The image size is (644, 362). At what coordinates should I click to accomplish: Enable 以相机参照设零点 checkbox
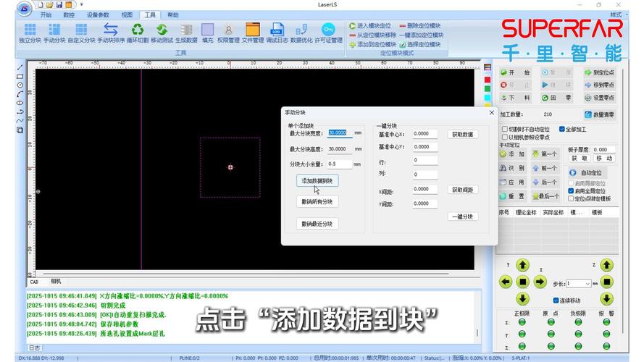pyautogui.click(x=505, y=137)
